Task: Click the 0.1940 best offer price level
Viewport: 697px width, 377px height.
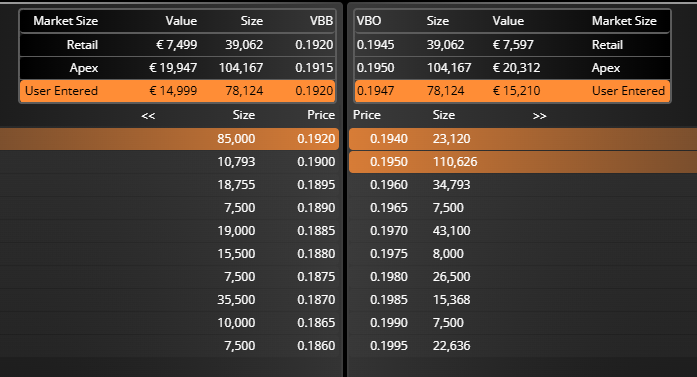Action: [x=523, y=139]
